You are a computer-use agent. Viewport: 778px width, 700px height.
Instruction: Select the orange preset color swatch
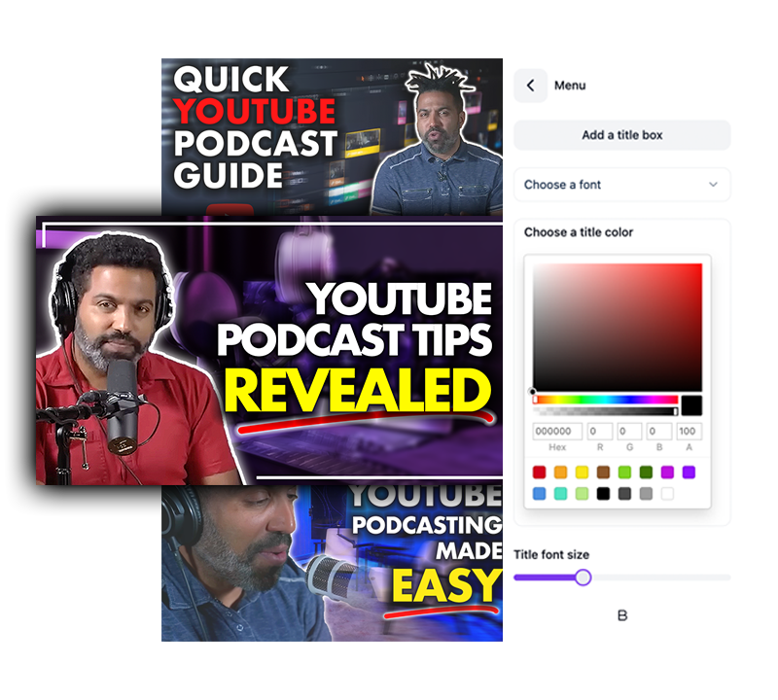(x=560, y=472)
